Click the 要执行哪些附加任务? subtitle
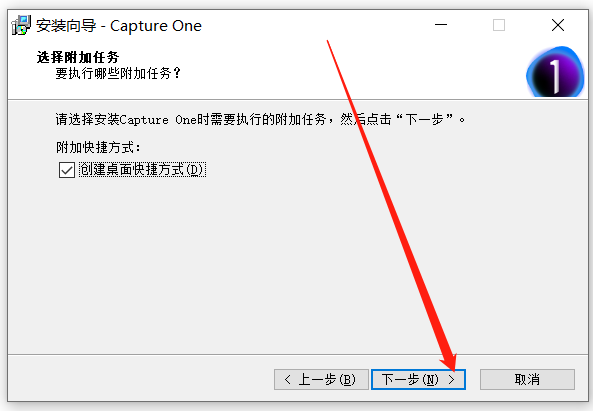593x411 pixels. (118, 73)
